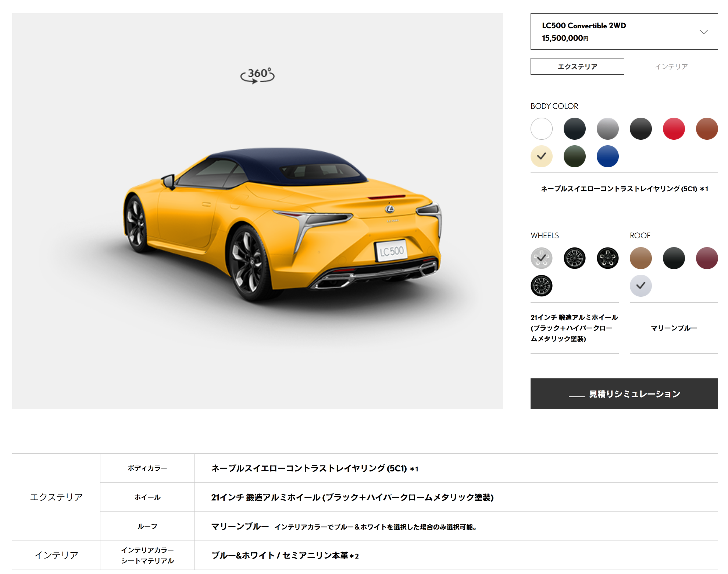Pick the checked yellow body color
This screenshot has height=574, width=728.
tap(542, 156)
